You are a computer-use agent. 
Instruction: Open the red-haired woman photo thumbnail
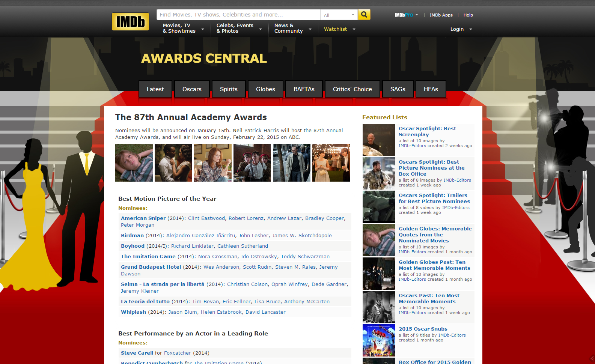[213, 163]
